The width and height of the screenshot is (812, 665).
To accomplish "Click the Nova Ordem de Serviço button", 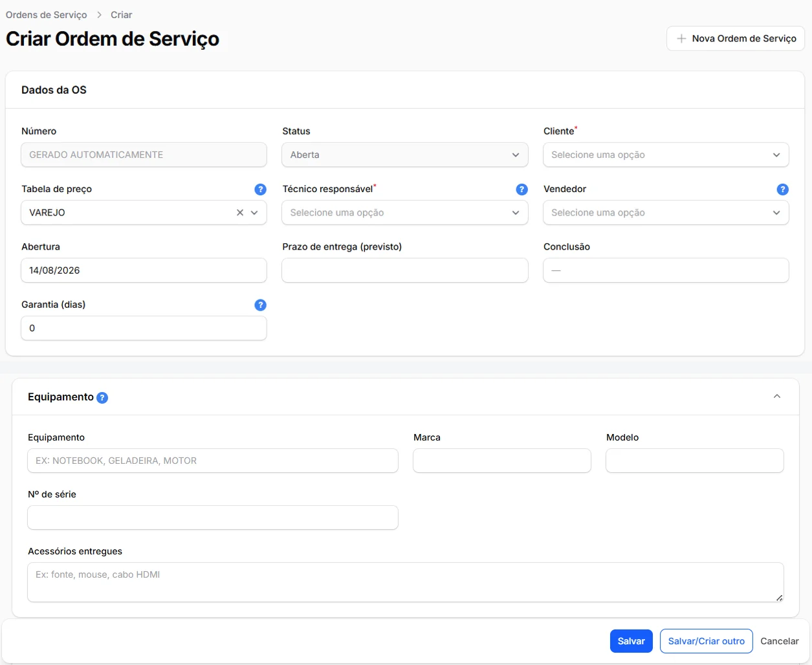I will click(x=736, y=39).
